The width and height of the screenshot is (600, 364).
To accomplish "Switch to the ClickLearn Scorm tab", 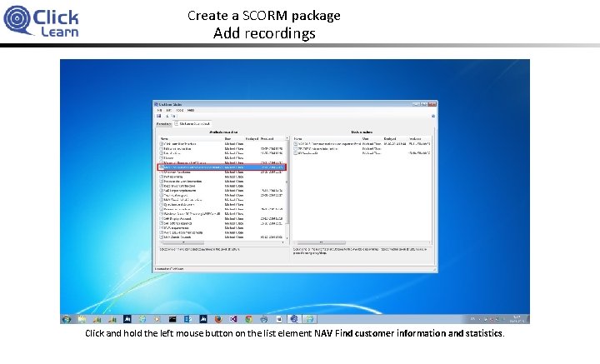I will (x=192, y=123).
